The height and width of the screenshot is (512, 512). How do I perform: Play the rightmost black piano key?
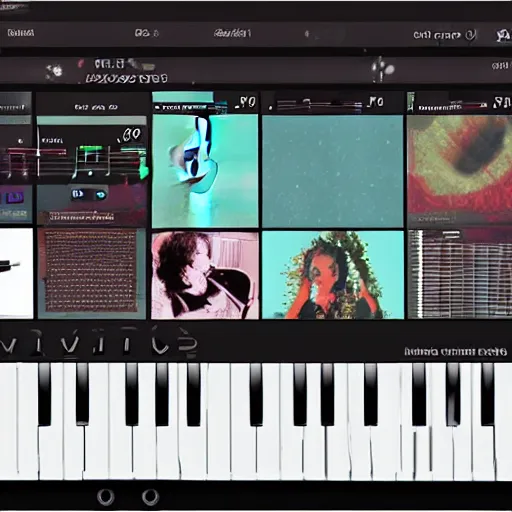pos(487,394)
